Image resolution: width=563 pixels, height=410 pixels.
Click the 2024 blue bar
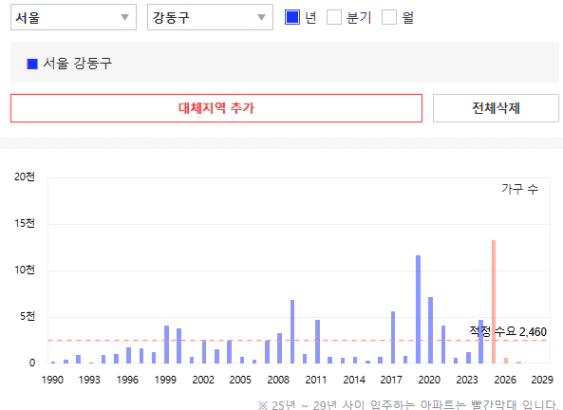[x=481, y=341]
